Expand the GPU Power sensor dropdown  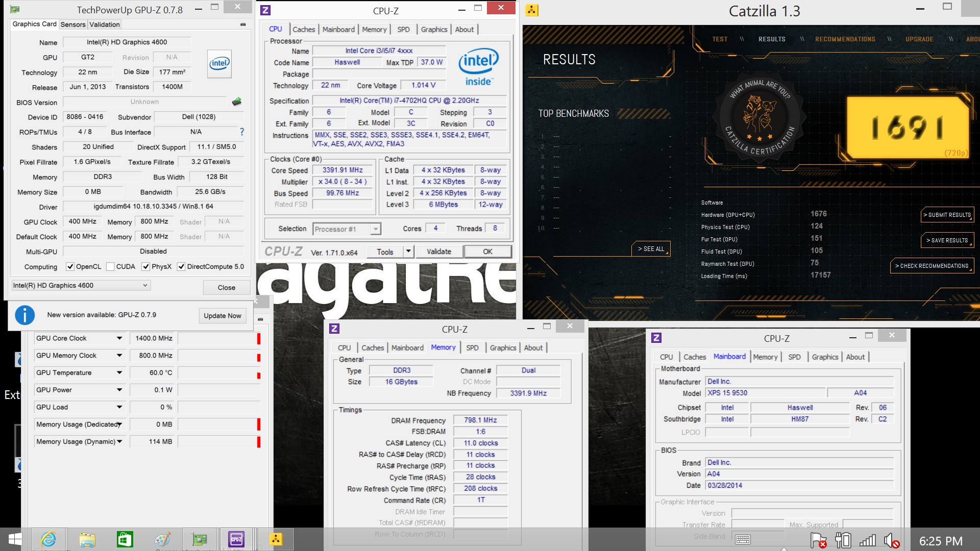[x=119, y=390]
